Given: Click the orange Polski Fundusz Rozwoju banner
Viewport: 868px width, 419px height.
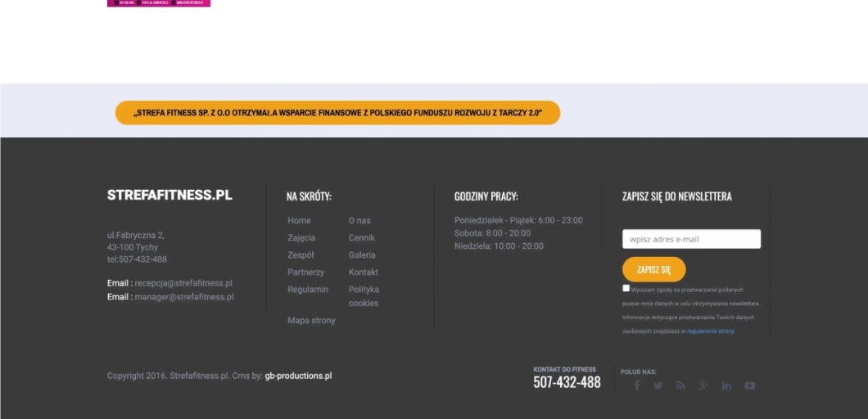Looking at the screenshot, I should click(x=337, y=113).
